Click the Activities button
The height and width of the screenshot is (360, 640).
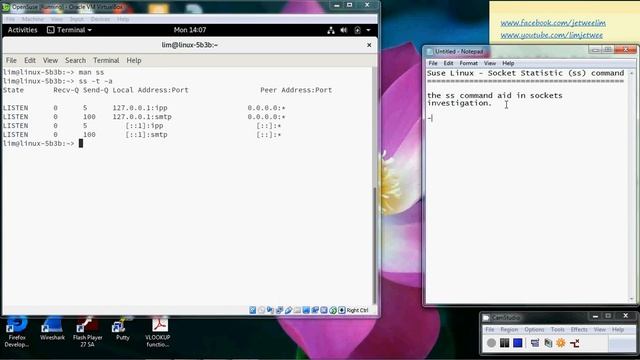22,30
